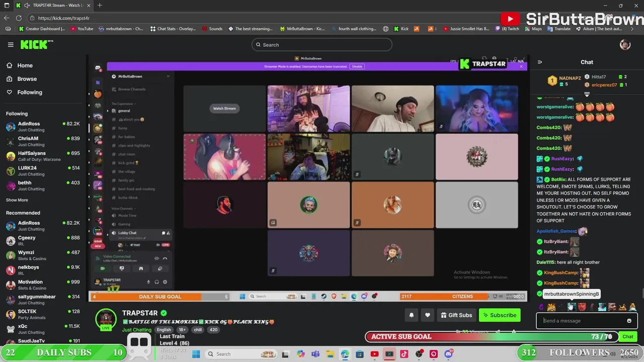The image size is (644, 362).
Task: Open Creator Dashboard bookmark
Action: (42, 29)
